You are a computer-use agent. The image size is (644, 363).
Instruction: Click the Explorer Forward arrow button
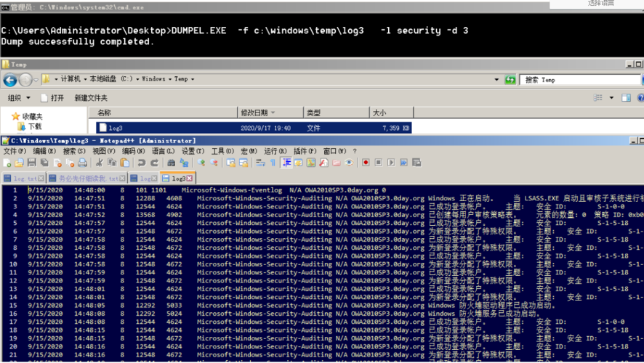point(25,80)
